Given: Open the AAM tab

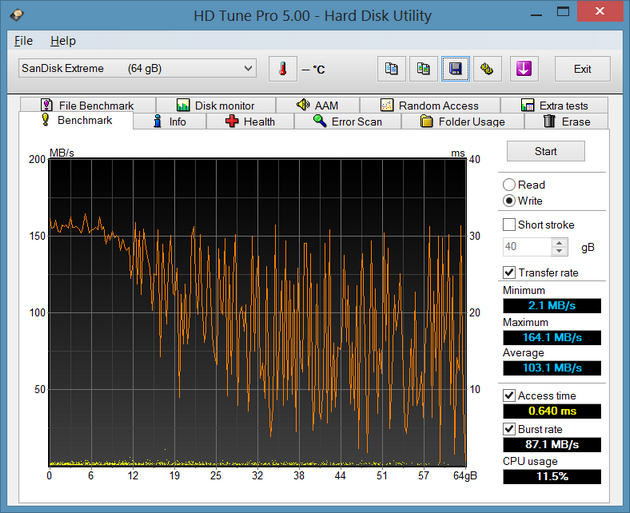Looking at the screenshot, I should (x=318, y=105).
